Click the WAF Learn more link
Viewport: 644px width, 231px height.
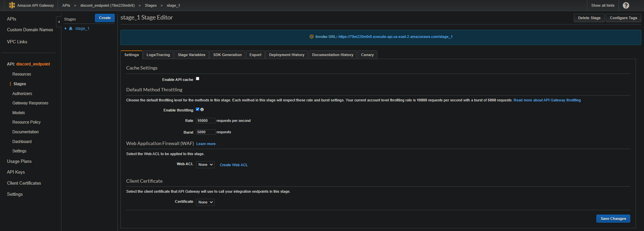click(x=206, y=144)
